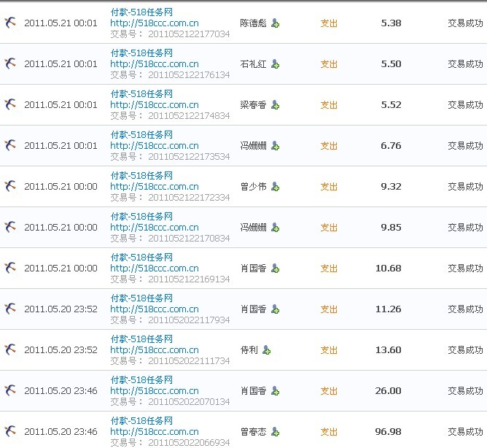Viewport: 487px width, 448px height.
Task: Open the 付款-518任务网 link in the 13.60 row
Action: tap(141, 339)
